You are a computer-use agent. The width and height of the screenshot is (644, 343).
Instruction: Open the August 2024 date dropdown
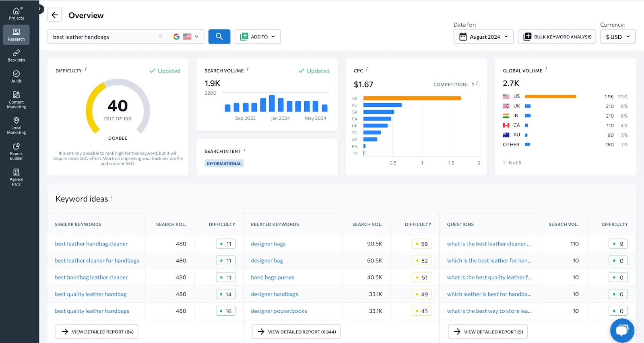click(483, 37)
